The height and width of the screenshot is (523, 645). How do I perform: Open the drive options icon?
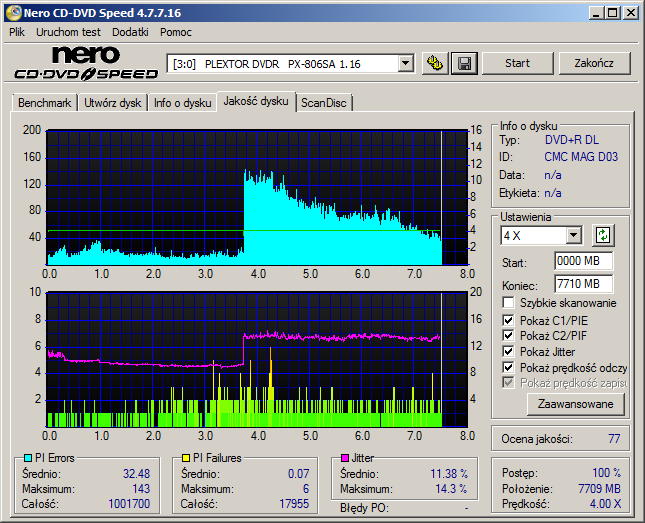tap(435, 63)
